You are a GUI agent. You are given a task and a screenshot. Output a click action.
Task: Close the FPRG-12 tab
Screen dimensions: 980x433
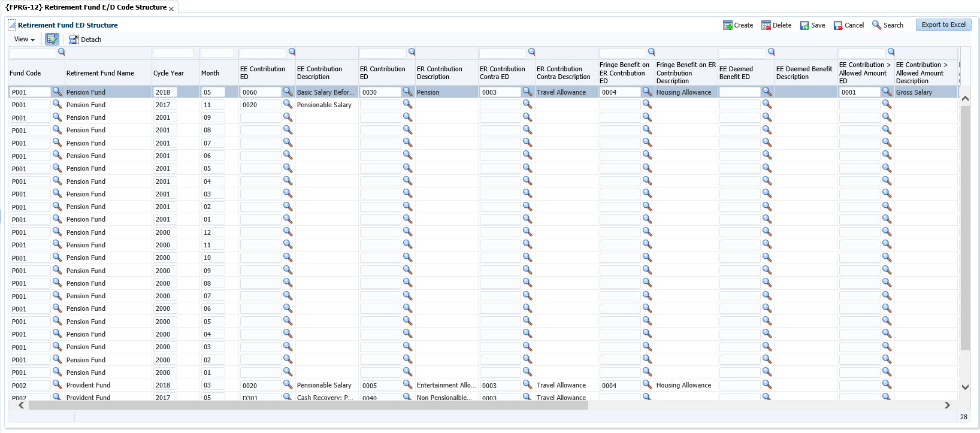[x=171, y=9]
